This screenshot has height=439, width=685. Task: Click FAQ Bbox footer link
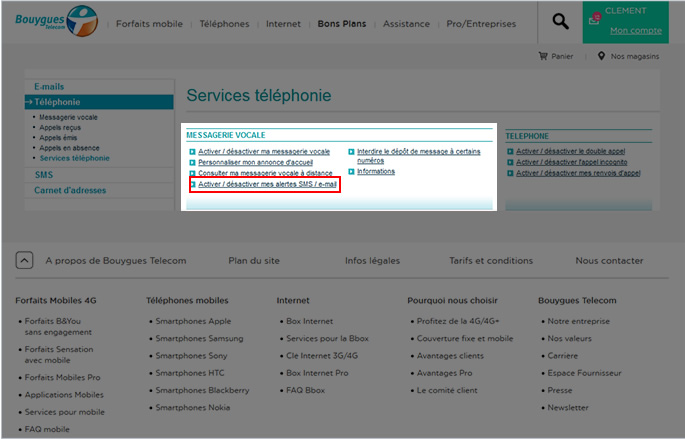point(305,391)
